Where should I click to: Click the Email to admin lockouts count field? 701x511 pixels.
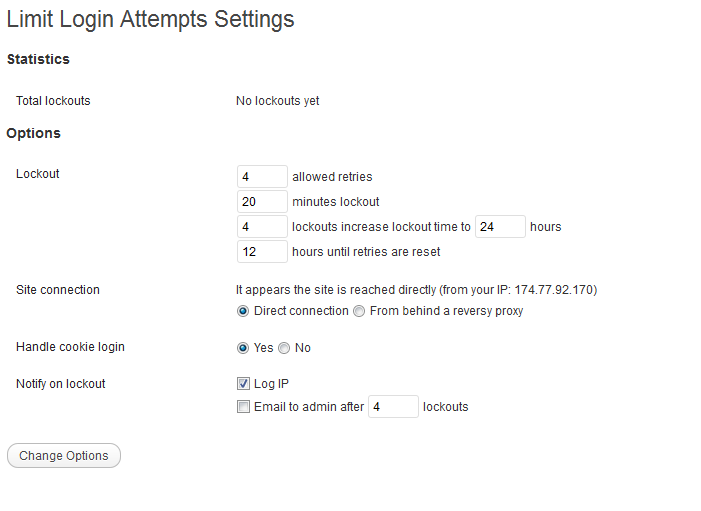(393, 407)
